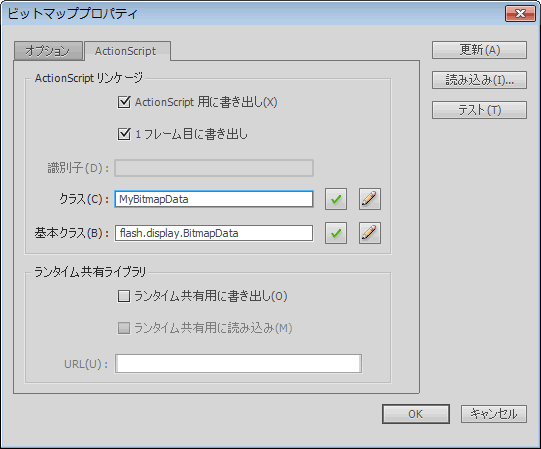The height and width of the screenshot is (449, 541).
Task: Switch to the オプション tab
Action: (x=48, y=51)
